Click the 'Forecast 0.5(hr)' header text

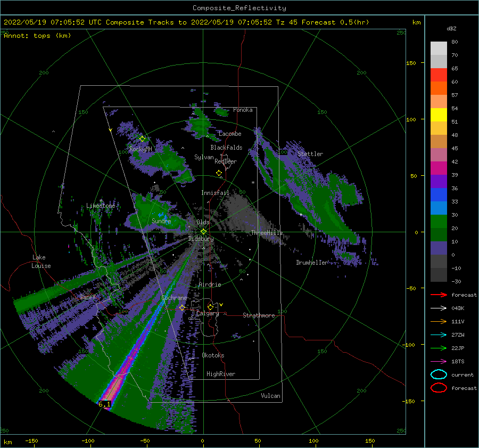tap(335, 22)
